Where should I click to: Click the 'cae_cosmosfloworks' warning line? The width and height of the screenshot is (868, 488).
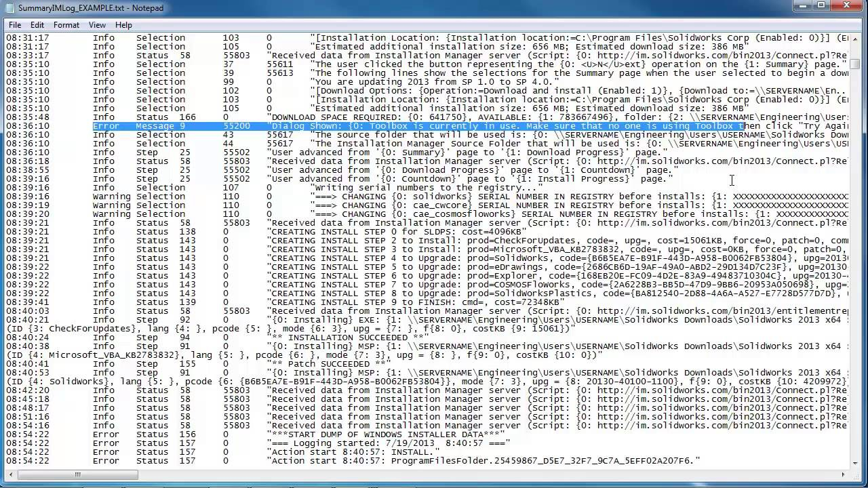(x=578, y=214)
